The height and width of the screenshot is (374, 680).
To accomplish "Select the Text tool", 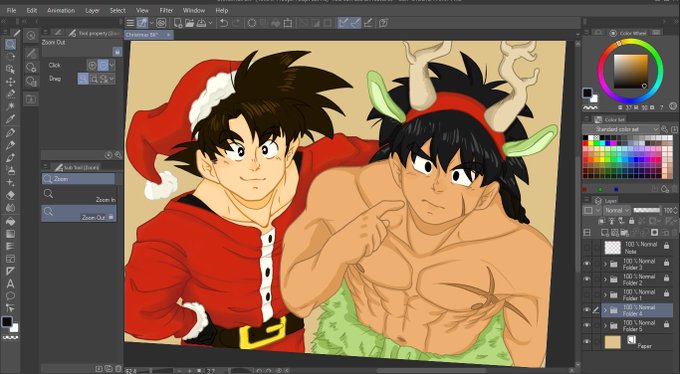I will (10, 284).
